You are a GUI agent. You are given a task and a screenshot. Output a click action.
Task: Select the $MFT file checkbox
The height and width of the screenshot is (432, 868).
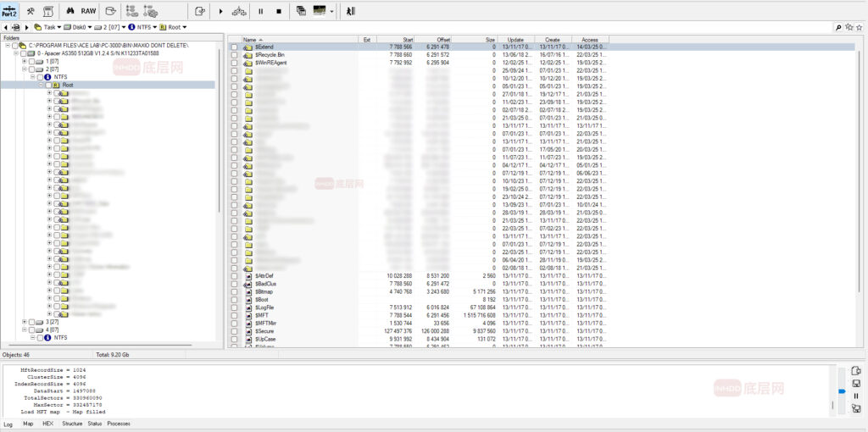(235, 315)
